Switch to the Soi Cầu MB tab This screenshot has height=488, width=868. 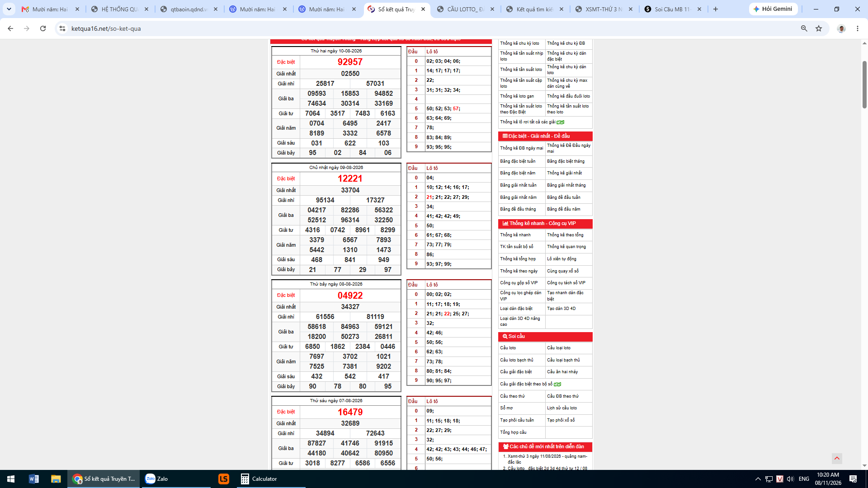(x=674, y=9)
